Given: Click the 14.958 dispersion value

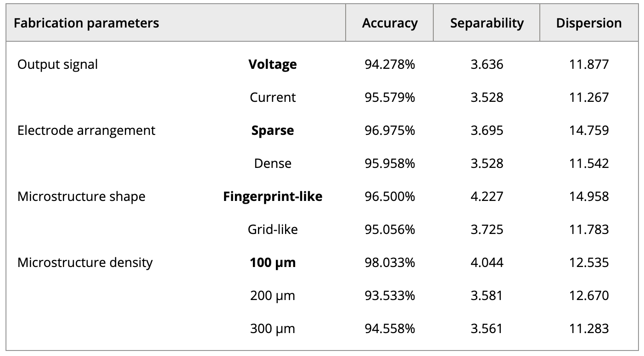Looking at the screenshot, I should click(589, 196).
